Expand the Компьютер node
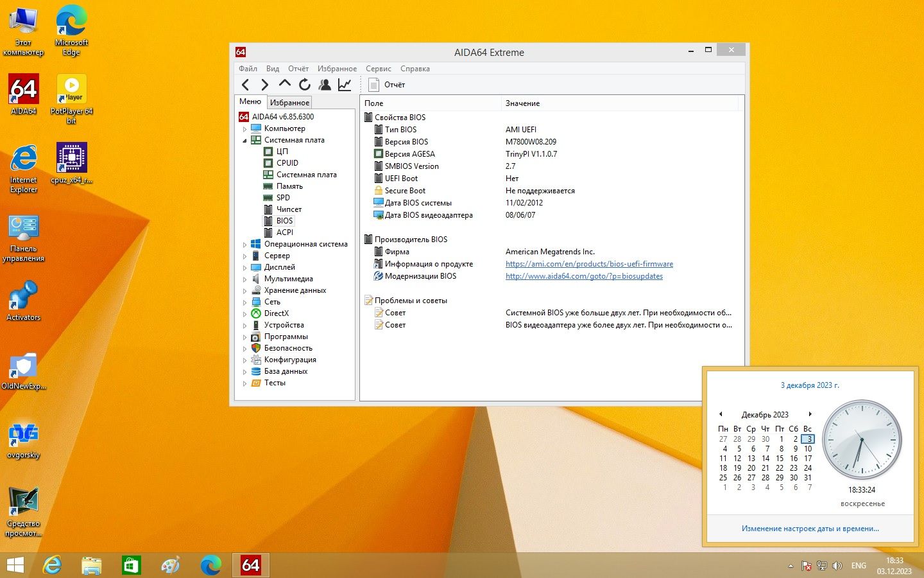924x578 pixels. [244, 129]
